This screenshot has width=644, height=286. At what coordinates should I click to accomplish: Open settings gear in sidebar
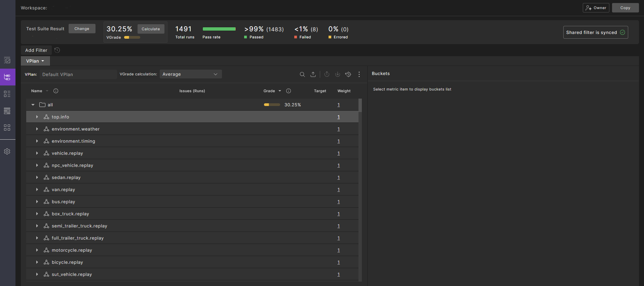(x=7, y=151)
